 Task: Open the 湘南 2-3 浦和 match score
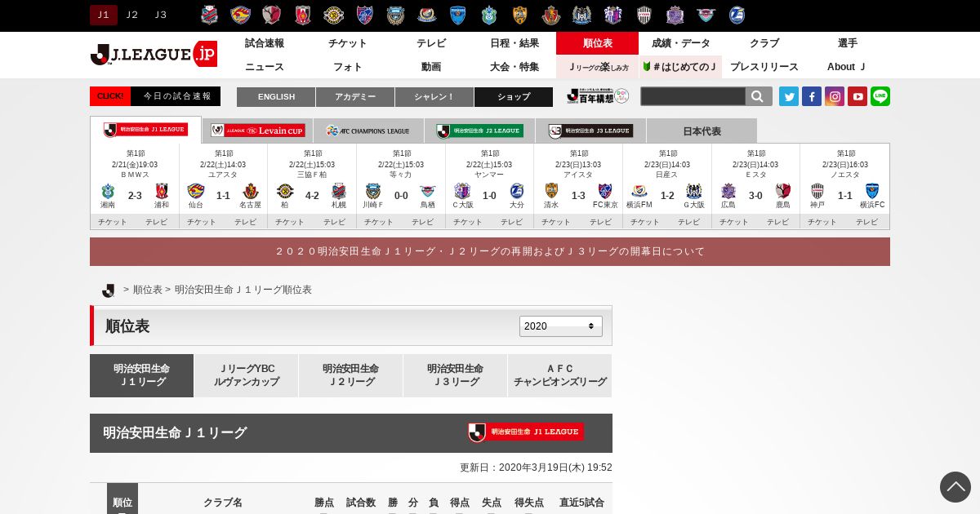[x=135, y=196]
